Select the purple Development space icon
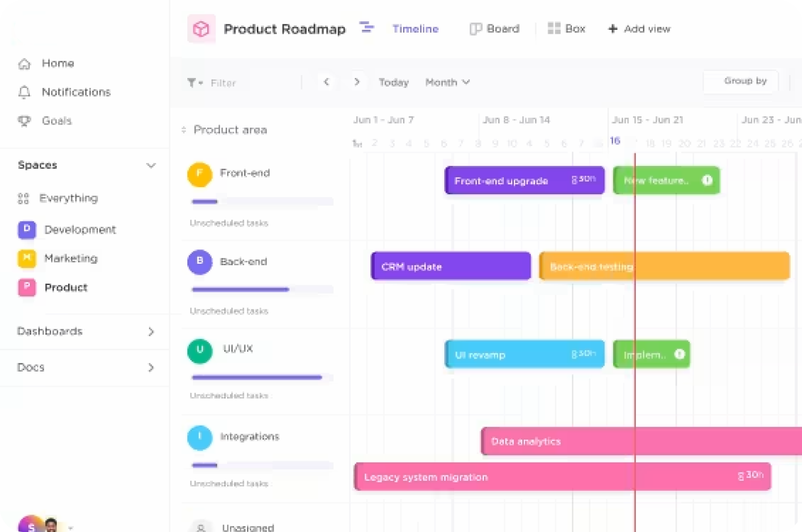The image size is (802, 532). coord(27,229)
